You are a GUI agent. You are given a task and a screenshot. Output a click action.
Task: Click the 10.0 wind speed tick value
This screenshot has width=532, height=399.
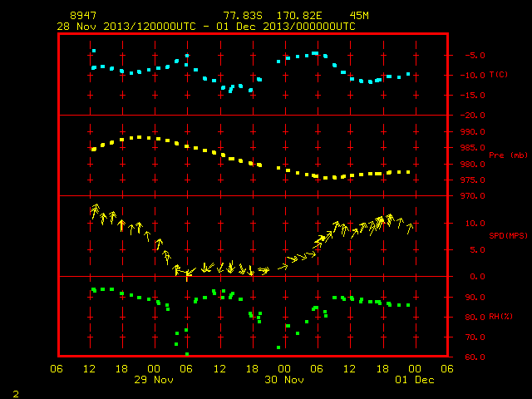(475, 224)
